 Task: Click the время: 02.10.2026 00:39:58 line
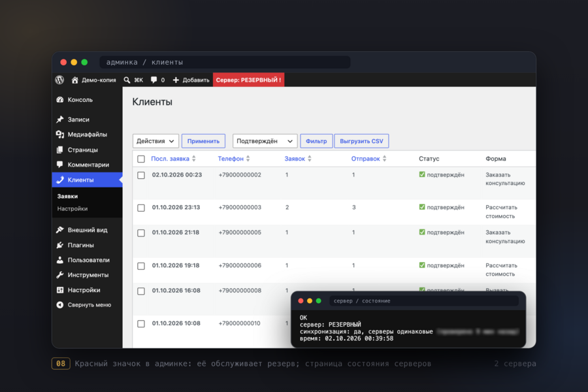click(x=346, y=338)
